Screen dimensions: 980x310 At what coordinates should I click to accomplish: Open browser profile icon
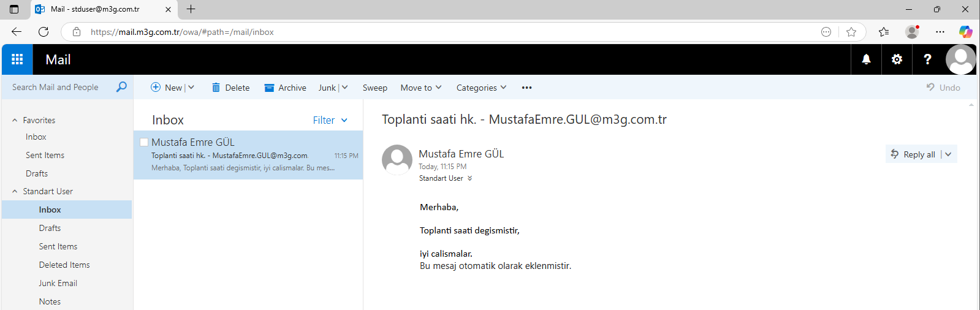tap(912, 32)
